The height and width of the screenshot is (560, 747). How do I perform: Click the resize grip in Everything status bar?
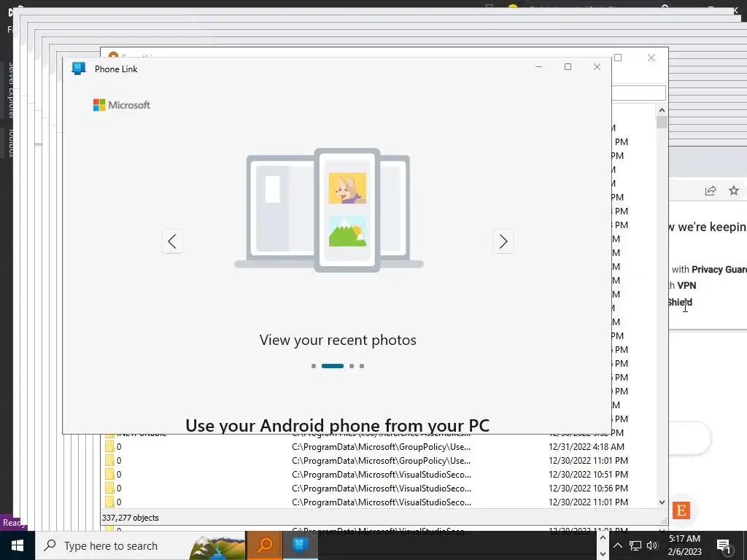pyautogui.click(x=664, y=521)
